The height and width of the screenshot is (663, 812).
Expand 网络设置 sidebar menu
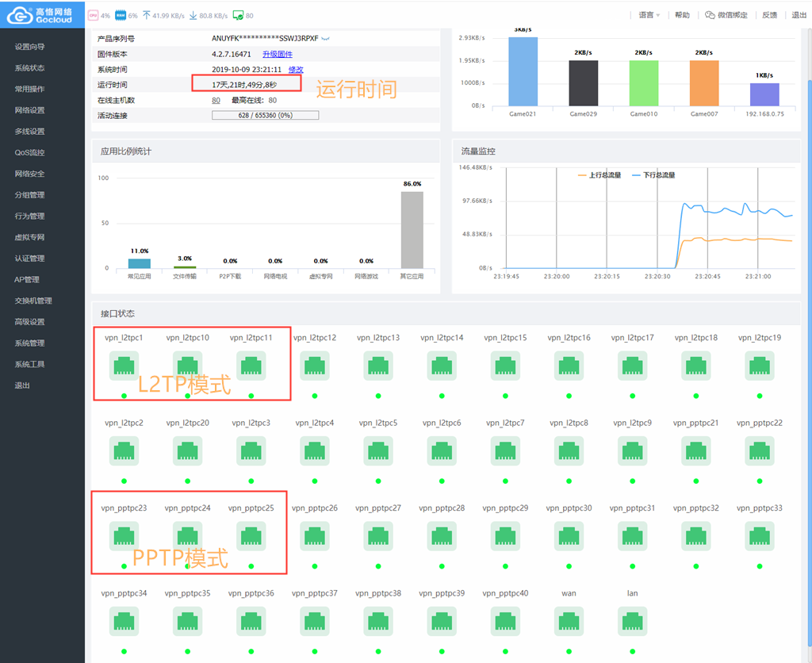tap(29, 110)
